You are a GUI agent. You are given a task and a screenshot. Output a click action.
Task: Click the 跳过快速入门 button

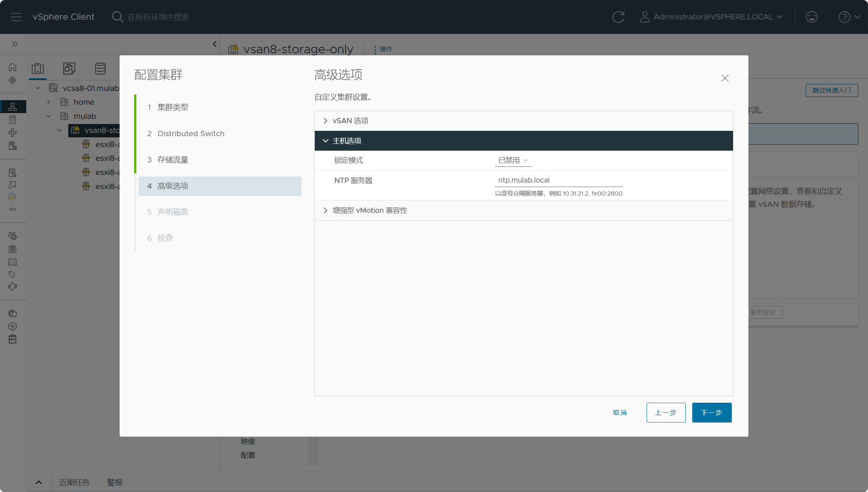click(832, 90)
